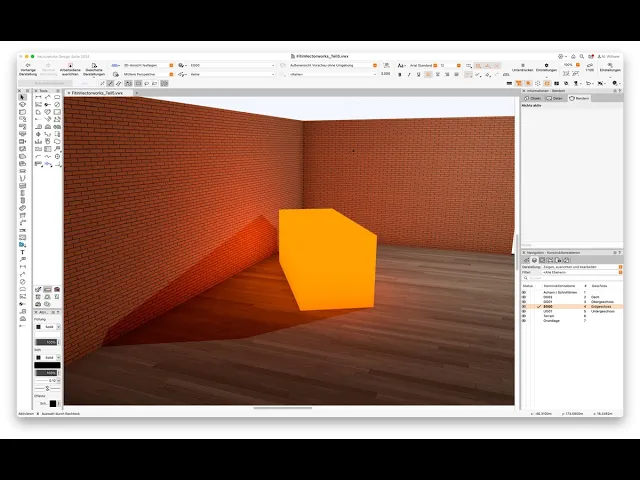Set text alignment to center
Image resolution: width=640 pixels, height=480 pixels.
438,74
